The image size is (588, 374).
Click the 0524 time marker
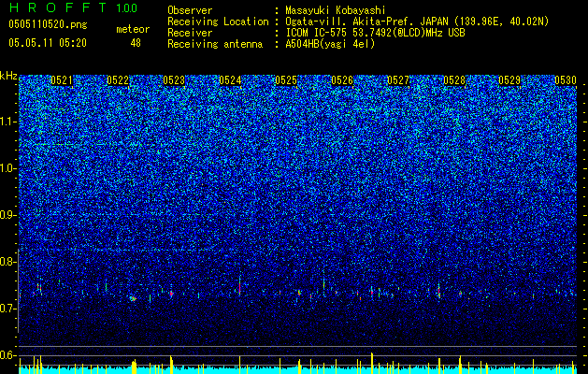coord(230,80)
